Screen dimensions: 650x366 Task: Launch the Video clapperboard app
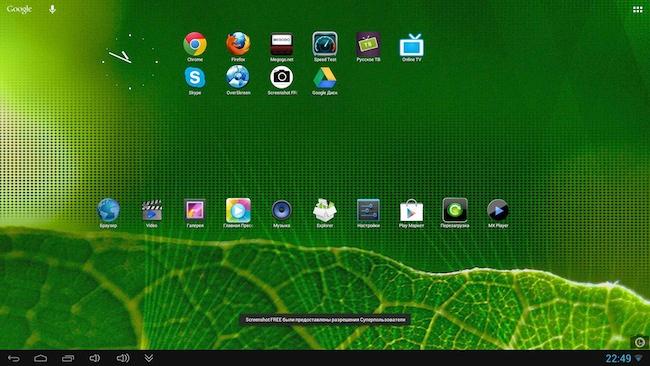pyautogui.click(x=152, y=210)
